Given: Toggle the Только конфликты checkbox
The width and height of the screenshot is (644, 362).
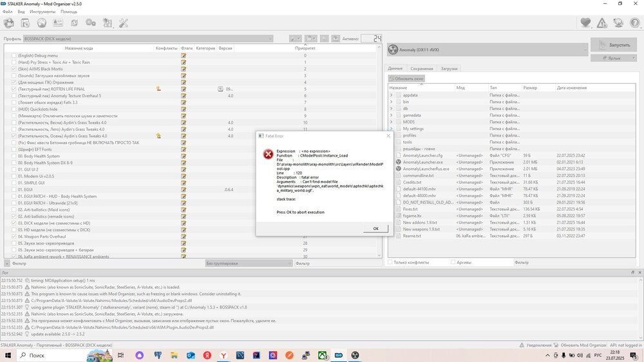Looking at the screenshot, I should (x=390, y=262).
